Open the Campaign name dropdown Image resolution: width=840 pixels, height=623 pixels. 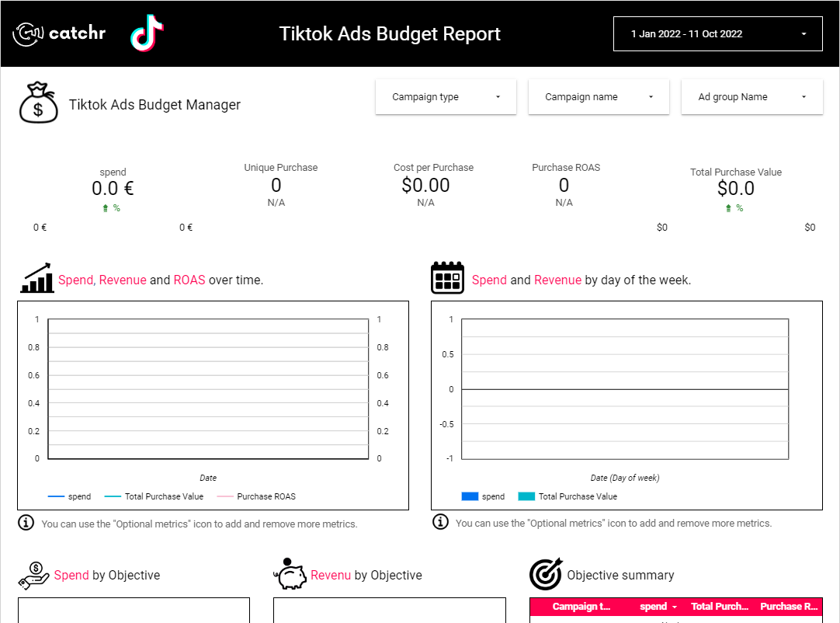point(599,96)
